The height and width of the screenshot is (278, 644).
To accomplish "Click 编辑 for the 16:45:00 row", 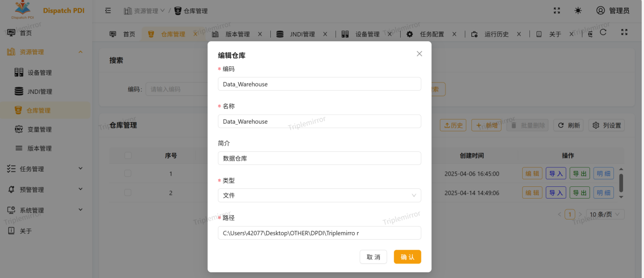I will (x=532, y=174).
